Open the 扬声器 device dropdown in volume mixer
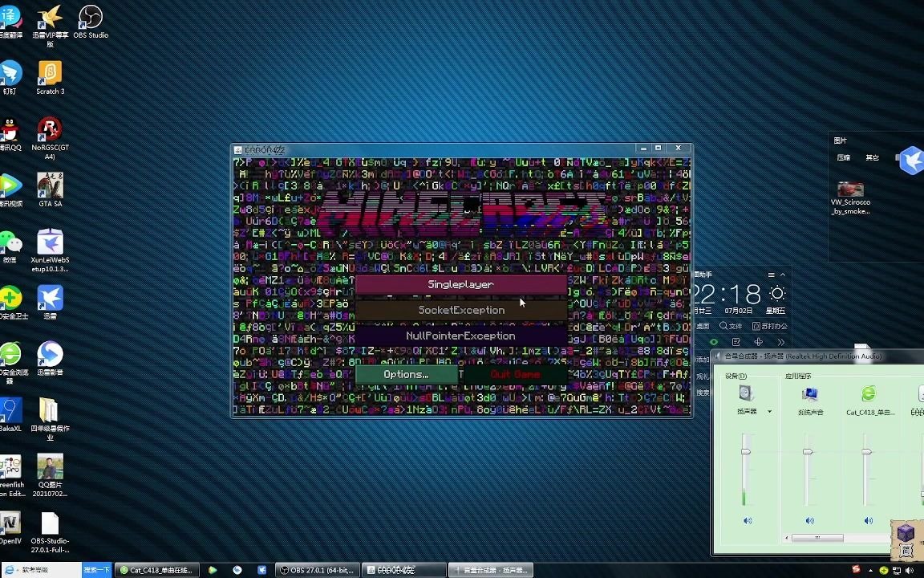Viewport: 924px width, 578px height. pos(769,412)
